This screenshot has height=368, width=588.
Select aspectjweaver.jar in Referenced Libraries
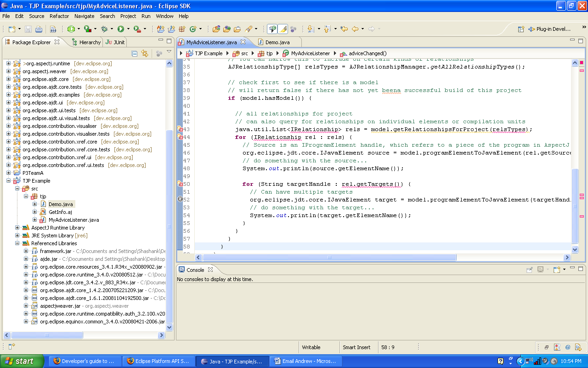click(x=60, y=306)
